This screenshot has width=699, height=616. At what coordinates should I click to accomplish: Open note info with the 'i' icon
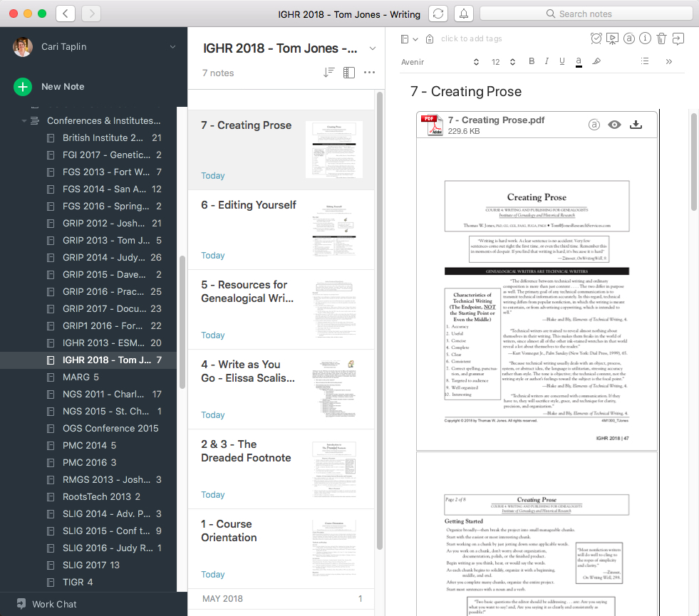pyautogui.click(x=644, y=38)
